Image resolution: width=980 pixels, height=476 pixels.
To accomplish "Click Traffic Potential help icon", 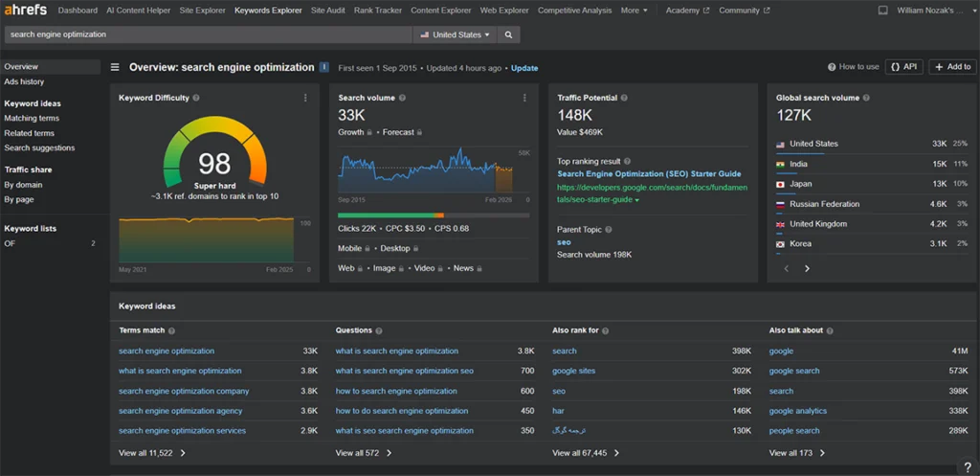I will click(624, 98).
